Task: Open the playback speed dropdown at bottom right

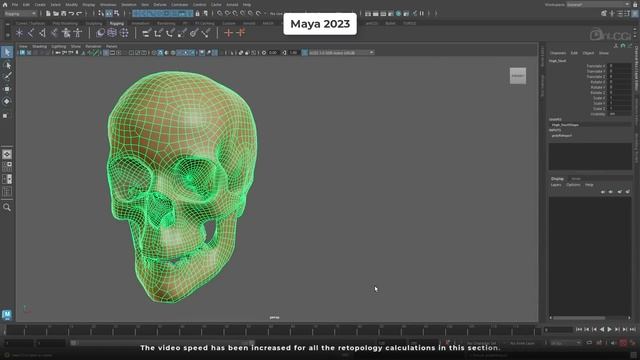Action: [x=566, y=343]
